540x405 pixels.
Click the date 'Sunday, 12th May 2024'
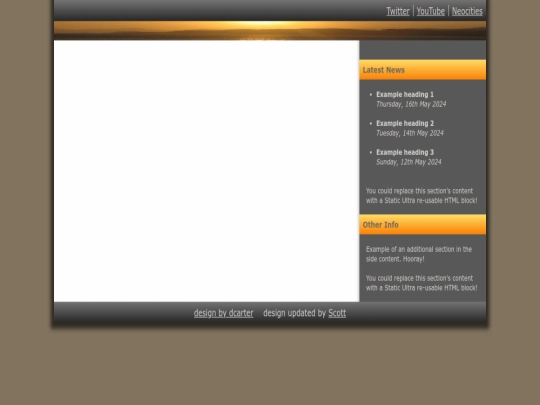tap(409, 162)
